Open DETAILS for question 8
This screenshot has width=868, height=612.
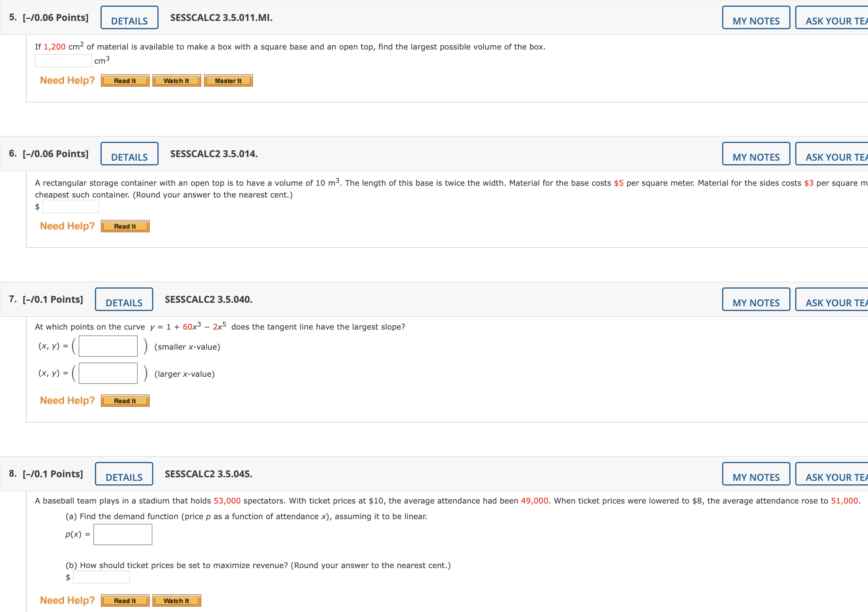(124, 474)
